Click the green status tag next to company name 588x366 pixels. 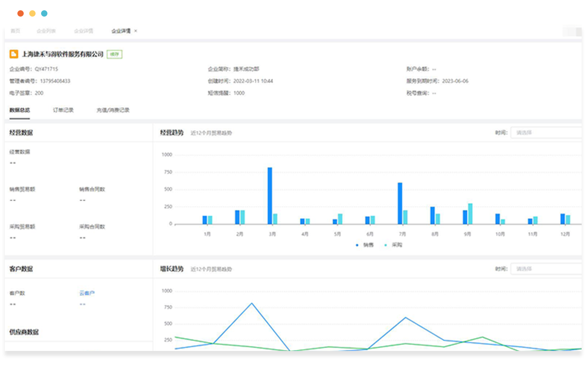(x=115, y=54)
